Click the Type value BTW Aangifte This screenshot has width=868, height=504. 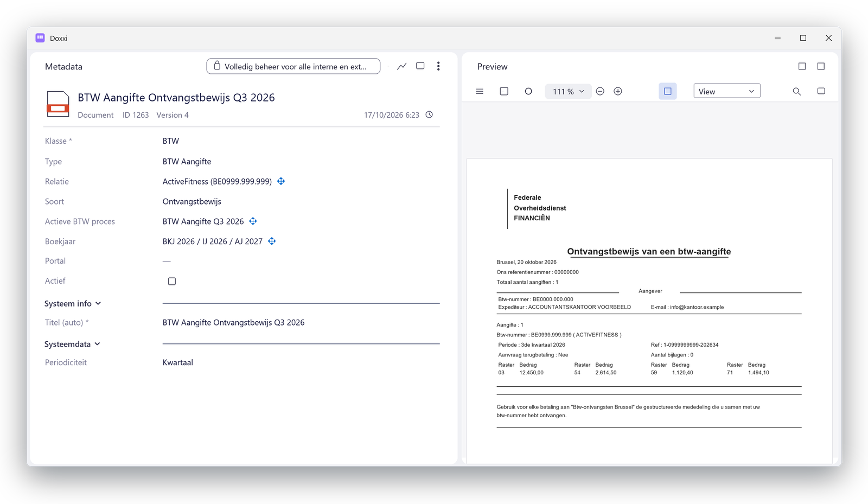pos(187,162)
